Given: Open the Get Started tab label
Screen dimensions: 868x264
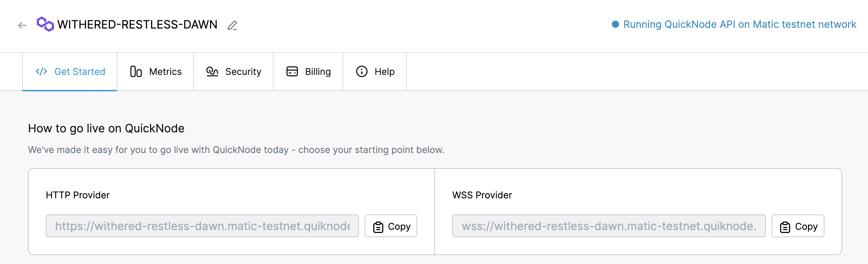Looking at the screenshot, I should pyautogui.click(x=80, y=72).
